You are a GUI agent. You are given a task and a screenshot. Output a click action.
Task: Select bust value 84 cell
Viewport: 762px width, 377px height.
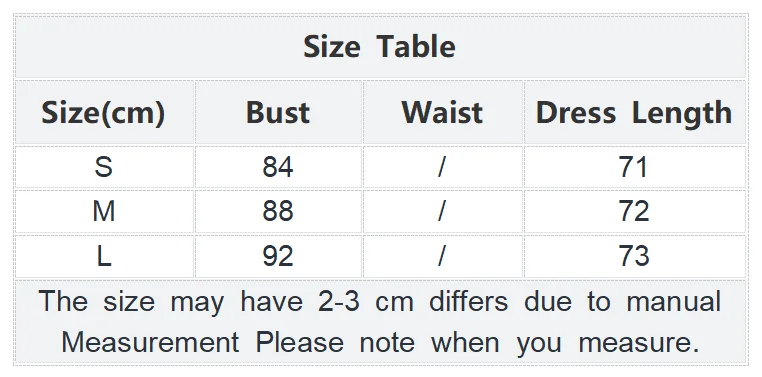278,167
